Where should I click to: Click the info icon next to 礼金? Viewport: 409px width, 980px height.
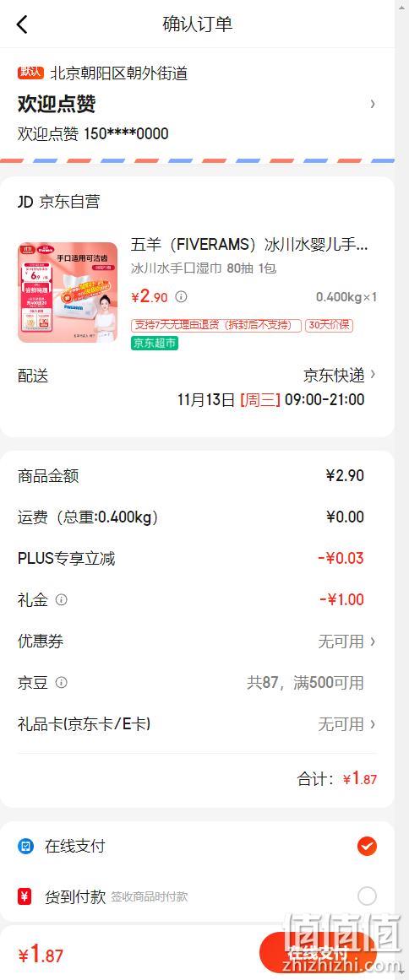[x=62, y=600]
